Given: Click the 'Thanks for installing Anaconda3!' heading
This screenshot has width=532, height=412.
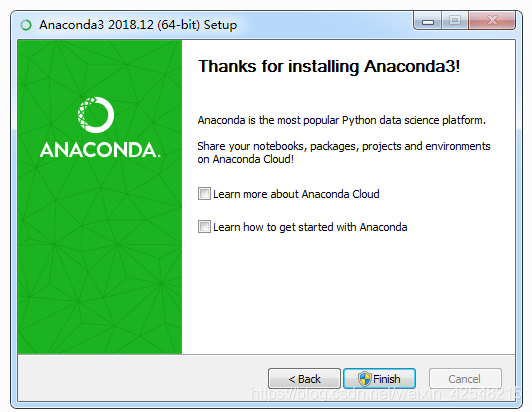Looking at the screenshot, I should (x=329, y=66).
